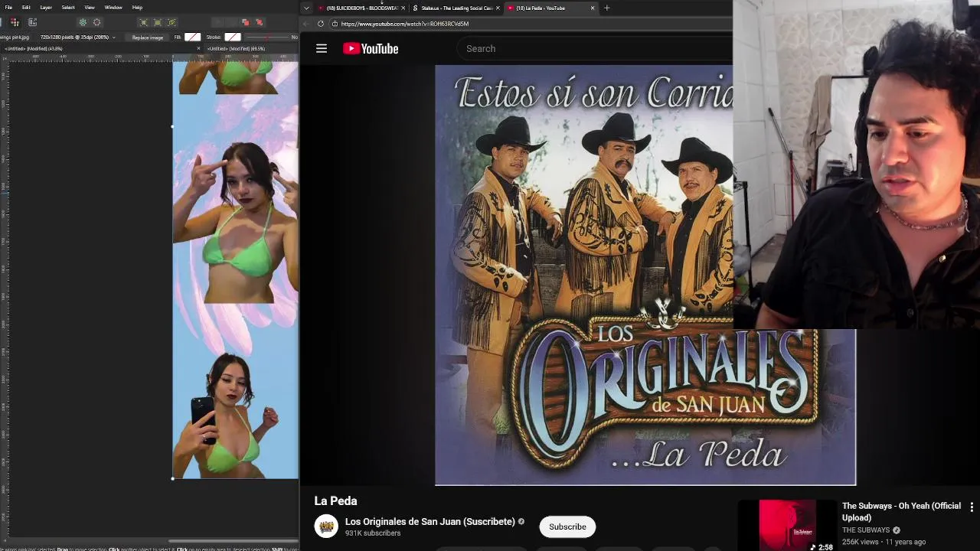The height and width of the screenshot is (551, 980).
Task: Adjust the stroke width slider
Action: [267, 37]
